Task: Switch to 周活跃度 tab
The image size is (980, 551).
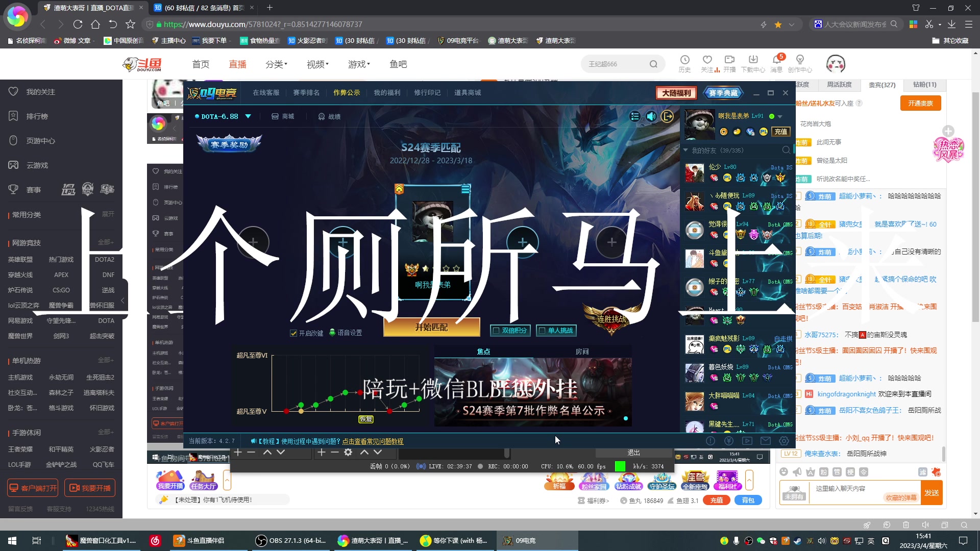Action: click(x=839, y=84)
